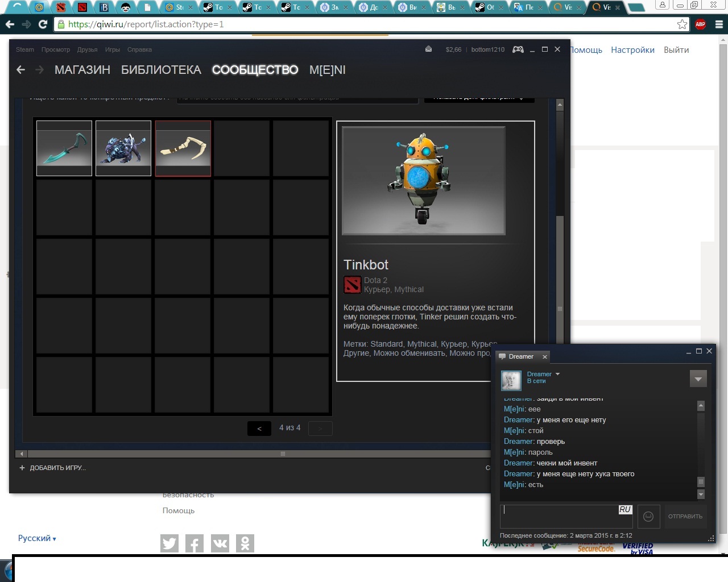Select the bone hook inventory item
This screenshot has height=582, width=728.
183,148
